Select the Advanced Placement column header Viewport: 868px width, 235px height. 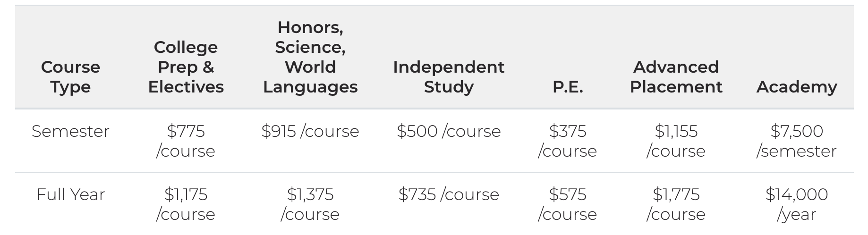point(676,77)
